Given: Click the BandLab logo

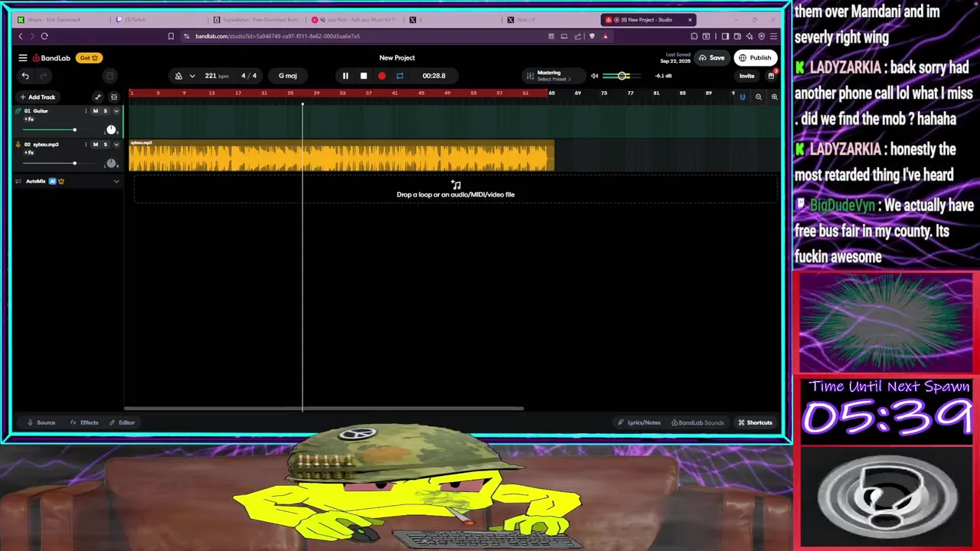Looking at the screenshot, I should coord(51,57).
